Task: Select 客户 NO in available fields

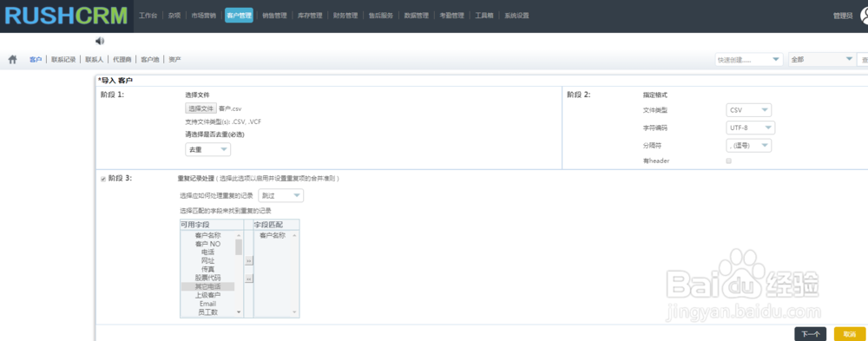Action: pos(207,244)
